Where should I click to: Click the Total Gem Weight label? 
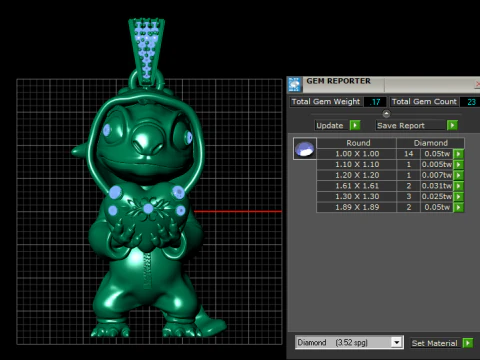(326, 102)
